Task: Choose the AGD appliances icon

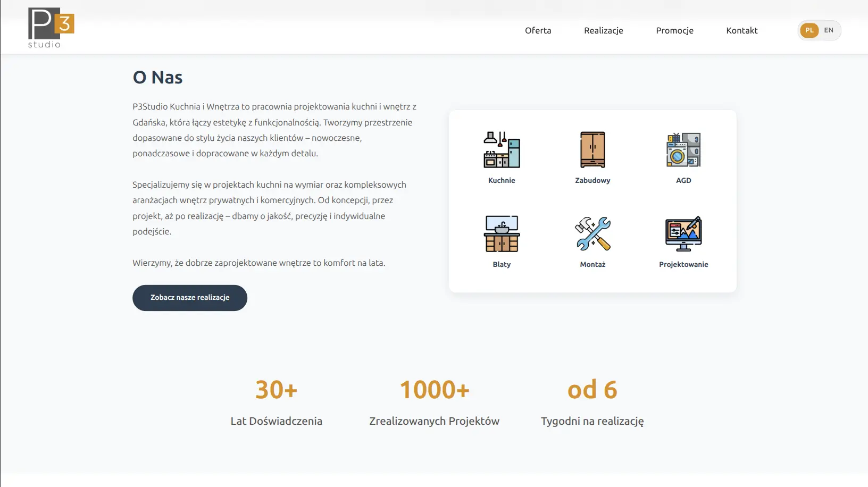Action: pyautogui.click(x=683, y=150)
